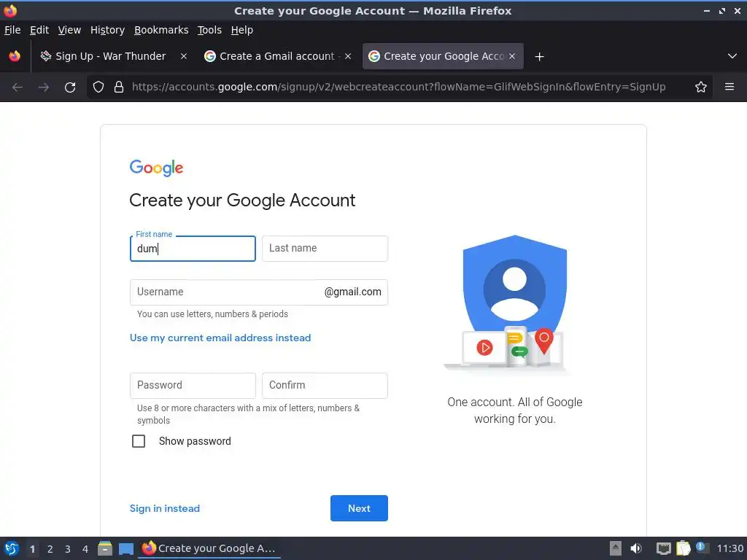Click the update notification tray icon
The image size is (747, 560).
coord(701,547)
